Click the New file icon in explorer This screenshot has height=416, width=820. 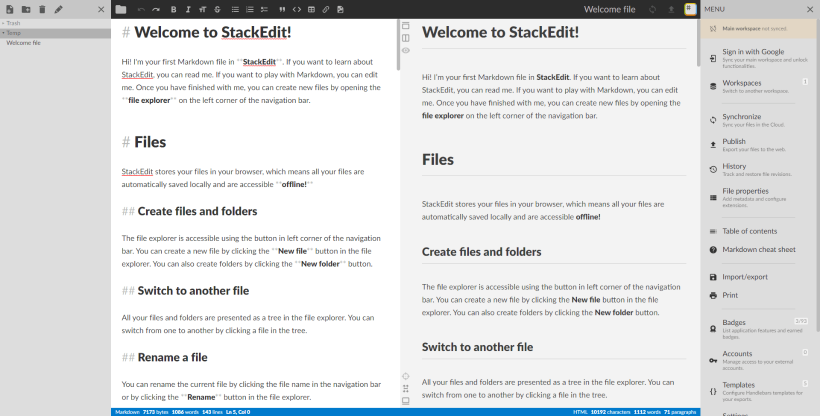tap(9, 9)
